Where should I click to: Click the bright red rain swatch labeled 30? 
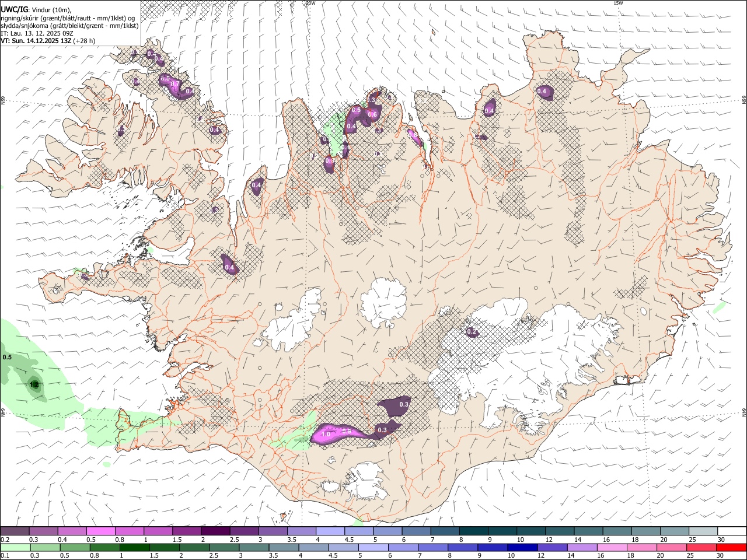[x=731, y=548]
